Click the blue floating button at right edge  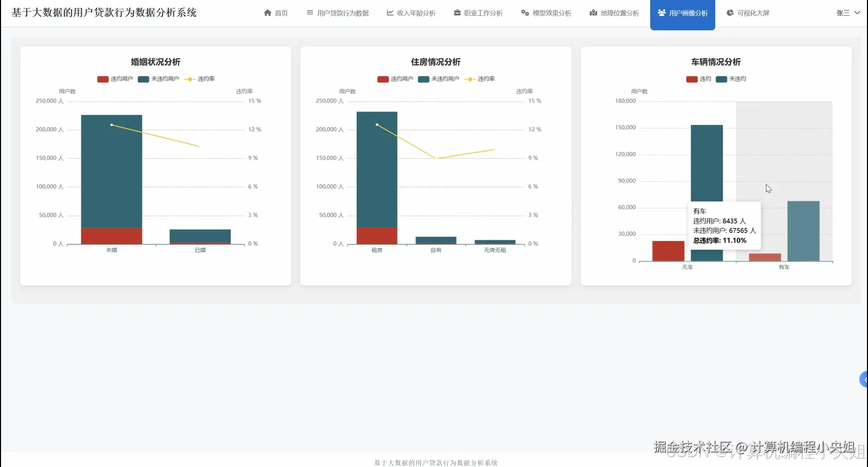(864, 379)
